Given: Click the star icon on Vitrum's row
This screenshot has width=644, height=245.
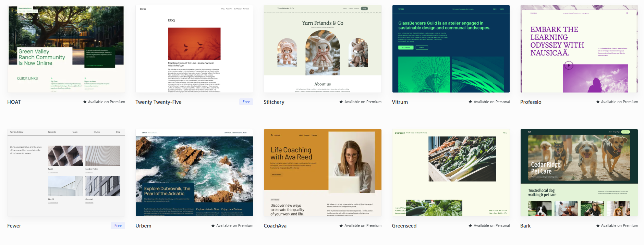Looking at the screenshot, I should click(x=470, y=102).
